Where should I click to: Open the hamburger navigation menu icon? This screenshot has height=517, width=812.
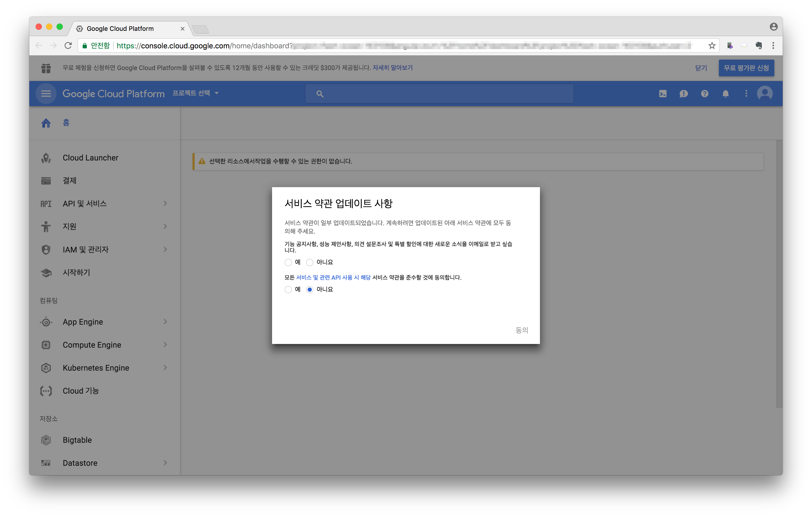46,93
